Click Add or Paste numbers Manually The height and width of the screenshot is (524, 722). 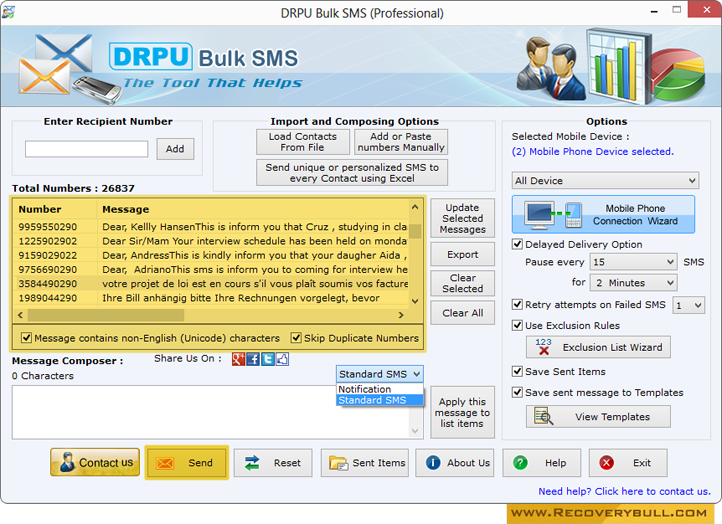401,142
